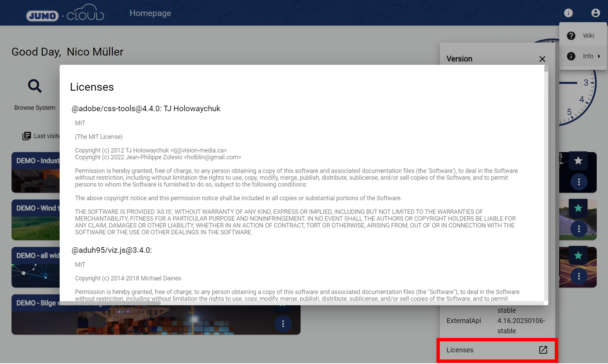Open the user account icon
This screenshot has height=364, width=608.
coord(595,13)
